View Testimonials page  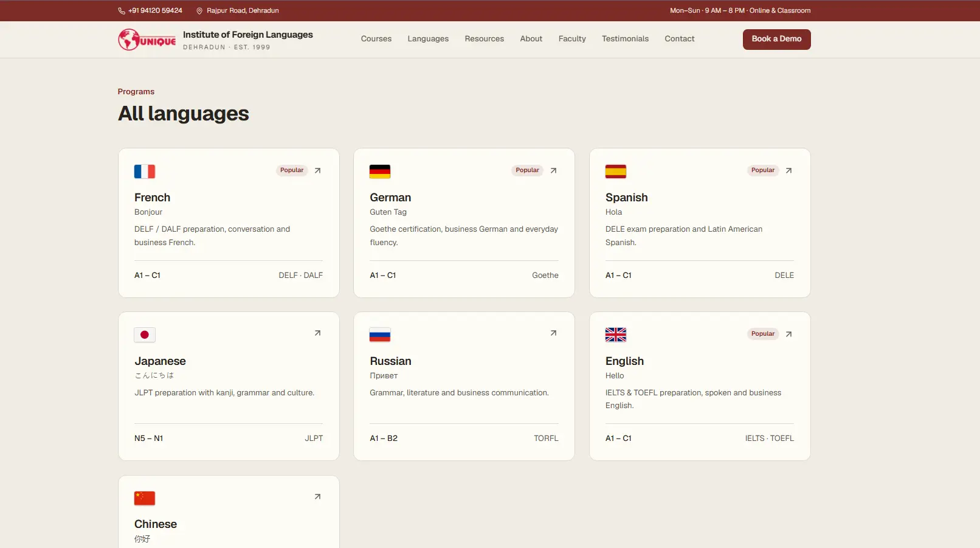coord(625,39)
